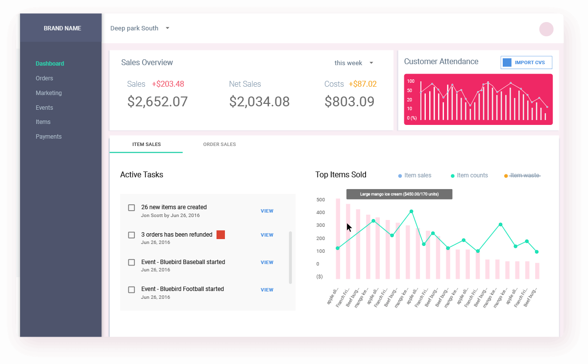
Task: Click the BRAND NAME logo
Action: pyautogui.click(x=62, y=28)
